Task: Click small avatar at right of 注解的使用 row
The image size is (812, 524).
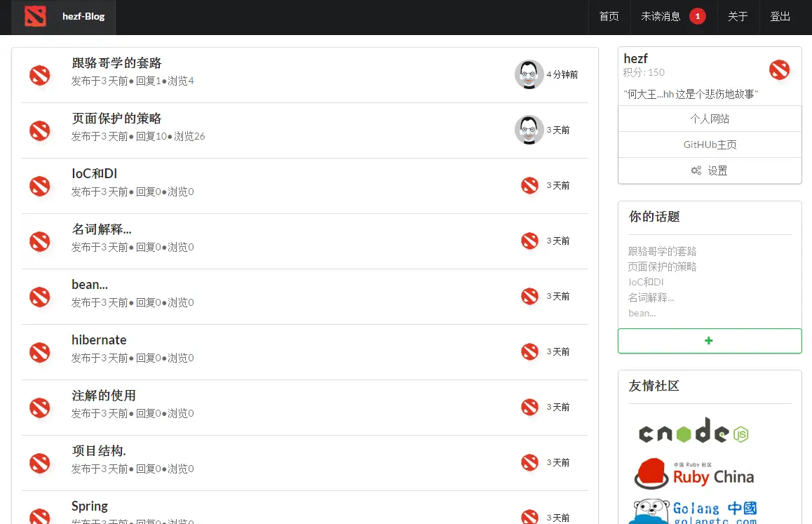Action: pos(530,407)
